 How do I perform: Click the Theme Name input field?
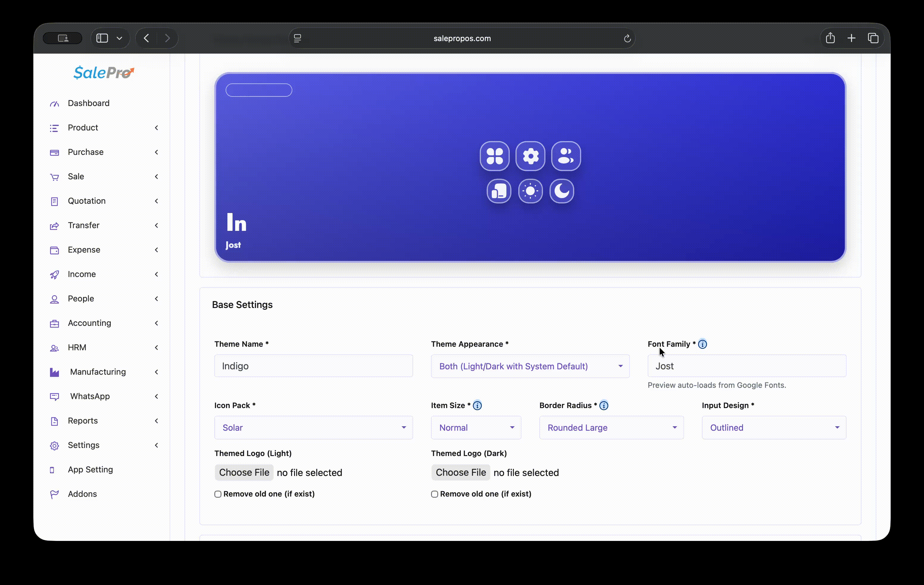click(313, 366)
